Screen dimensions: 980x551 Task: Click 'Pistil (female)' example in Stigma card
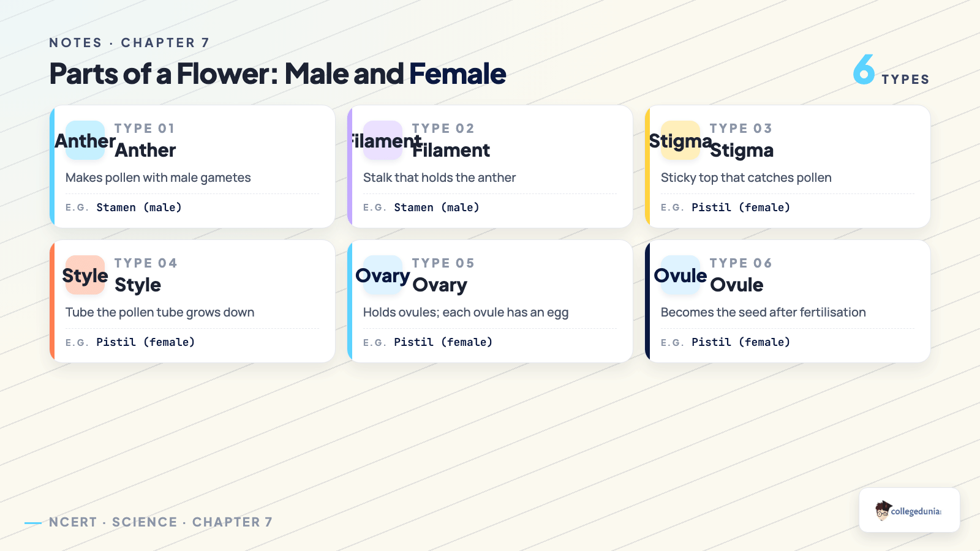point(741,208)
